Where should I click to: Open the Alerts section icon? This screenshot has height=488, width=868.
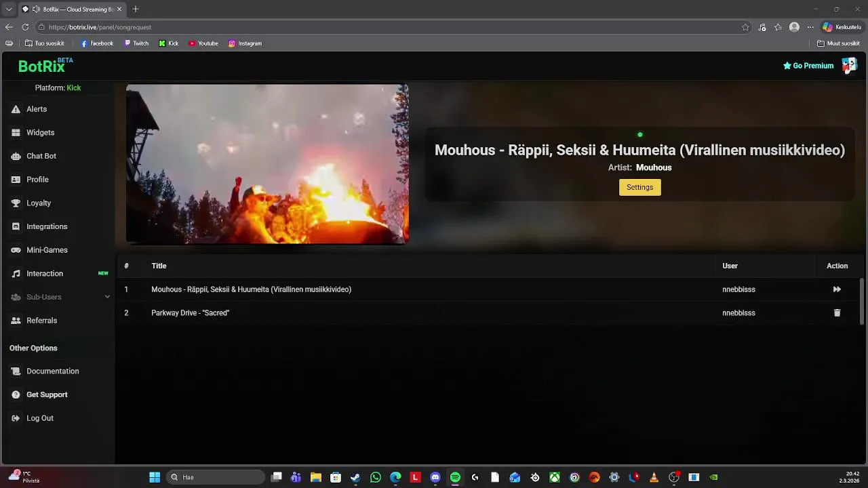pos(16,109)
